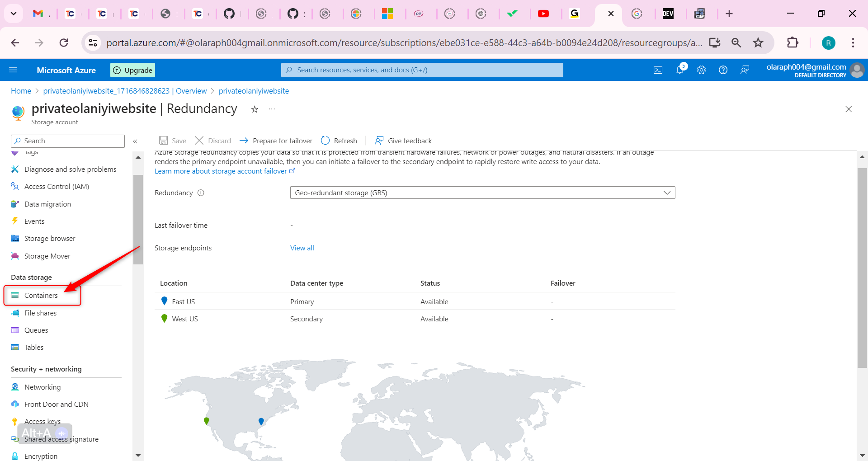The image size is (868, 461).
Task: Open View all storage endpoints link
Action: [302, 248]
